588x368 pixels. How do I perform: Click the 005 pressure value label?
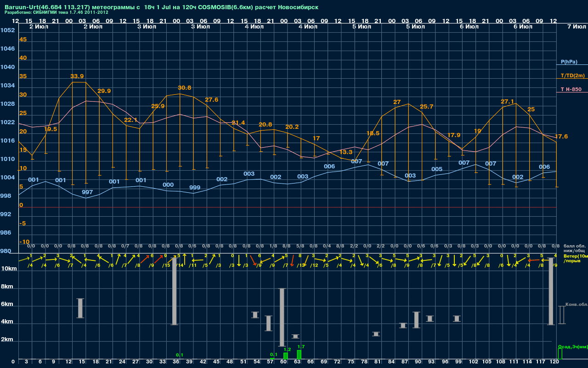437,169
